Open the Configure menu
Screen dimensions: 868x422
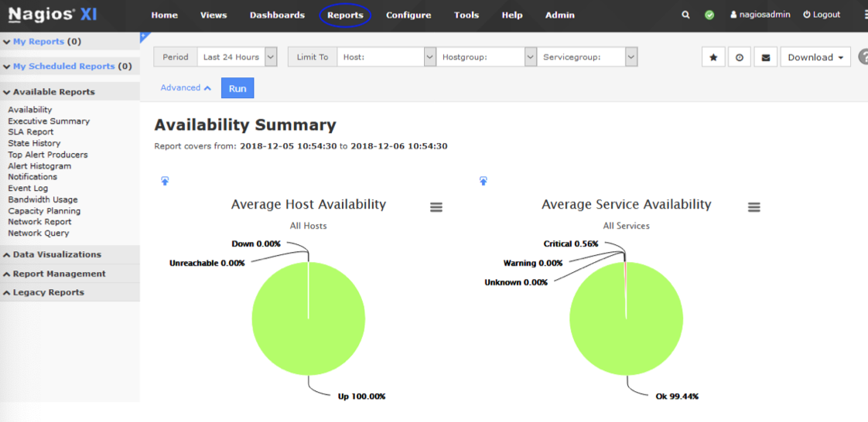click(408, 15)
